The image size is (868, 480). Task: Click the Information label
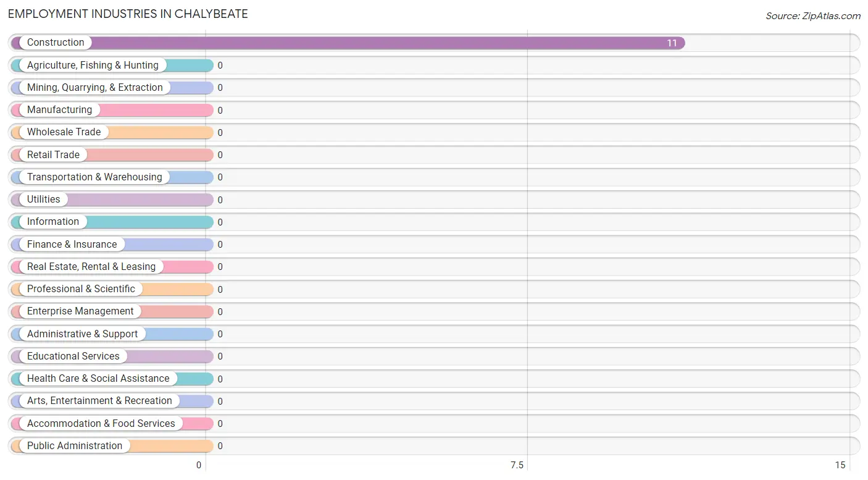(53, 221)
